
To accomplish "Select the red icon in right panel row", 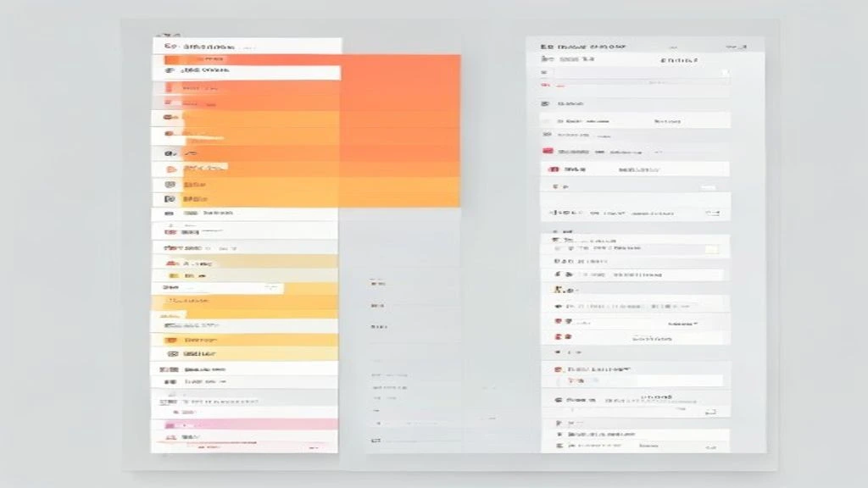I will 548,151.
